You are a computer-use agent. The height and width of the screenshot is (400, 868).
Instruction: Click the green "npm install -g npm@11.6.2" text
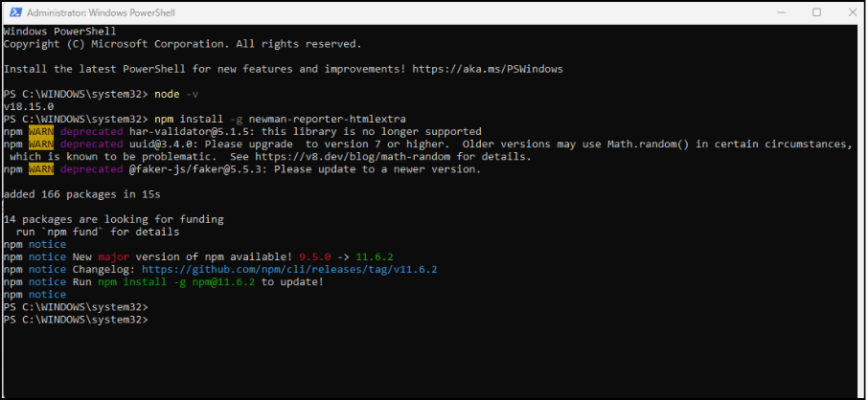coord(176,281)
